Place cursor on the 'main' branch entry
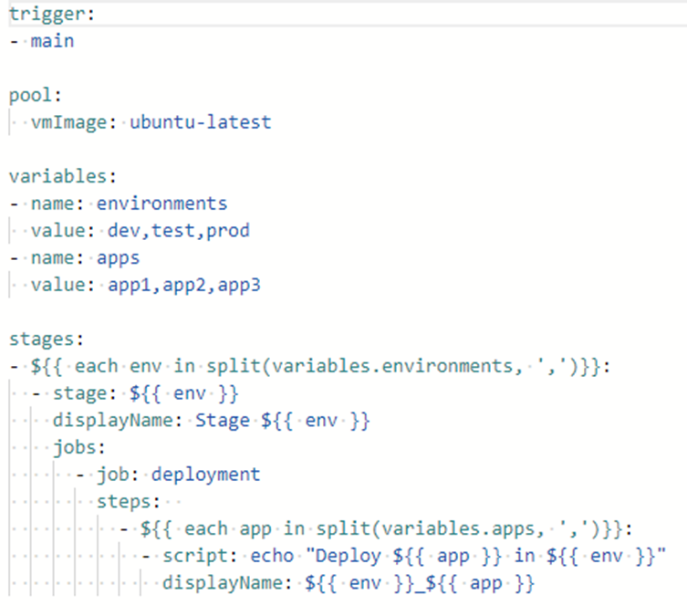 coord(52,41)
